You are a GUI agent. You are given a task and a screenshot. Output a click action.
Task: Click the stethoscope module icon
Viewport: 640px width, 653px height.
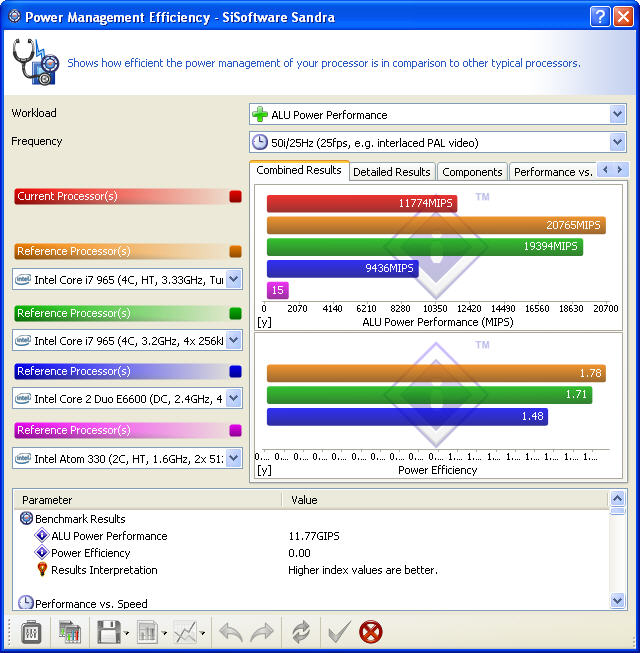tap(35, 62)
